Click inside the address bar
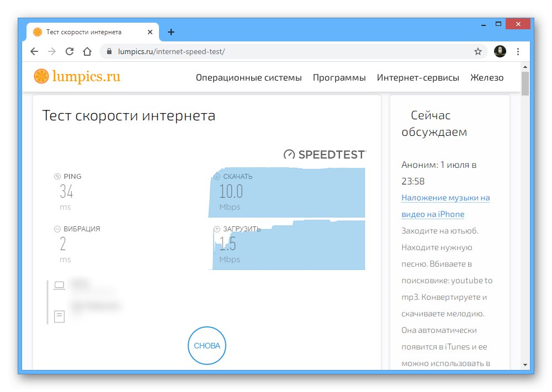 tap(221, 51)
